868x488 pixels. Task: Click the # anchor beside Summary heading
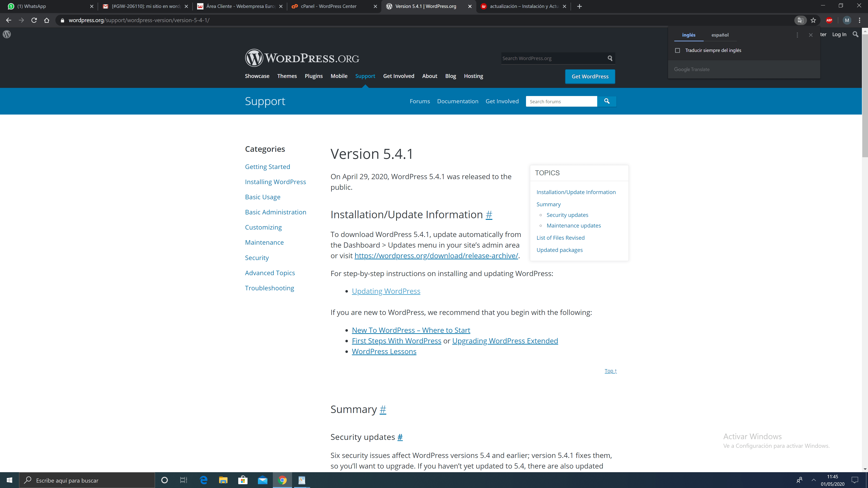point(383,409)
